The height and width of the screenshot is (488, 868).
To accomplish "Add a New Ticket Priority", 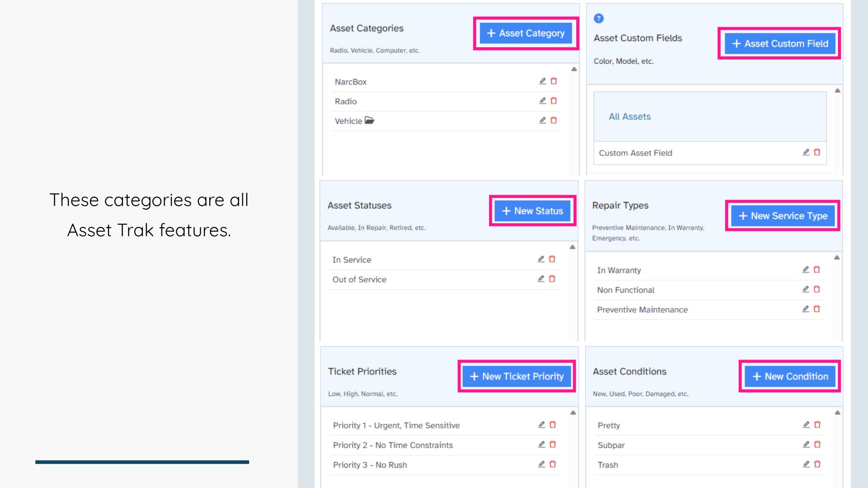I will click(516, 376).
